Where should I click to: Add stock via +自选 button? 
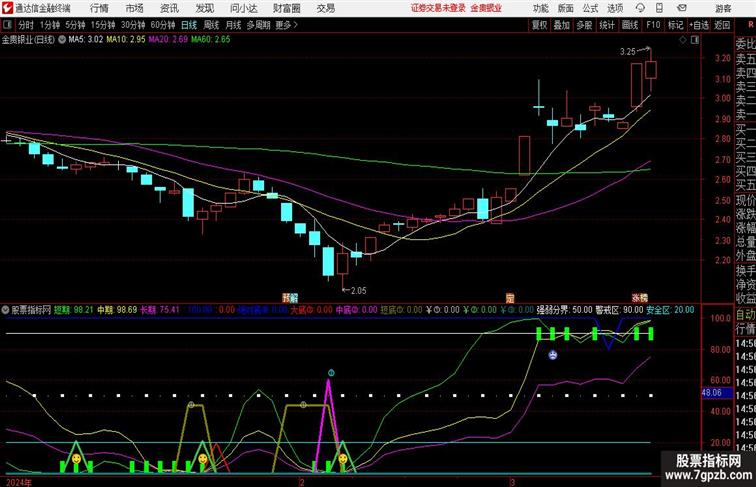[699, 25]
